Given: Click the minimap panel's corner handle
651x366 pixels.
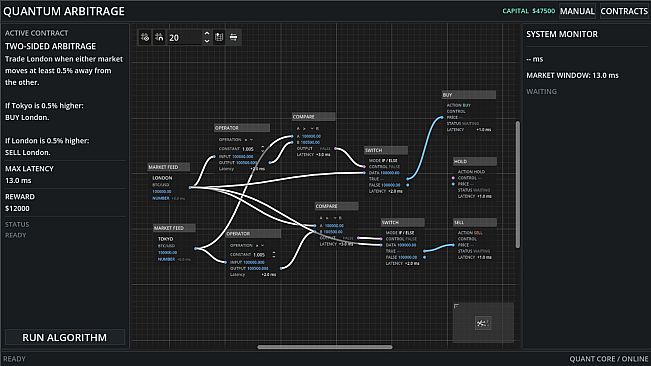Looking at the screenshot, I should click(456, 306).
